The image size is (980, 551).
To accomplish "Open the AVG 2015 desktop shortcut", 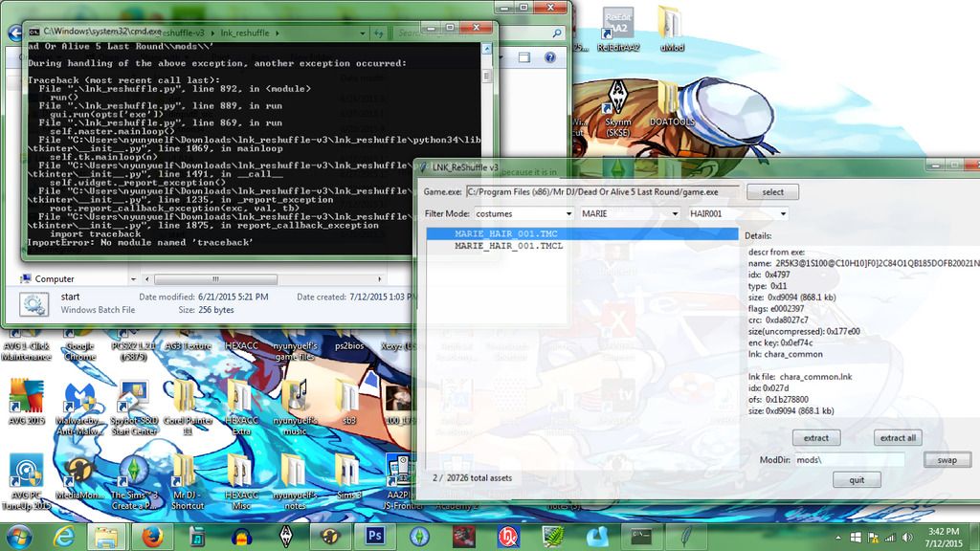I will pos(26,402).
